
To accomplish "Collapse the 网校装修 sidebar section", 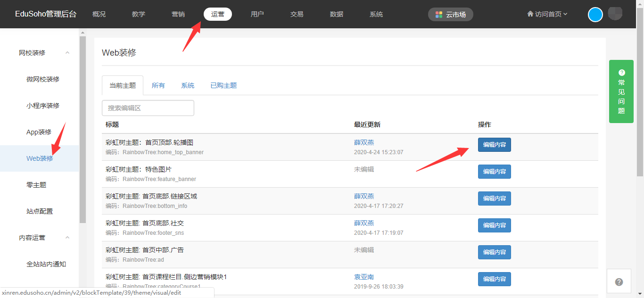I will pyautogui.click(x=67, y=53).
